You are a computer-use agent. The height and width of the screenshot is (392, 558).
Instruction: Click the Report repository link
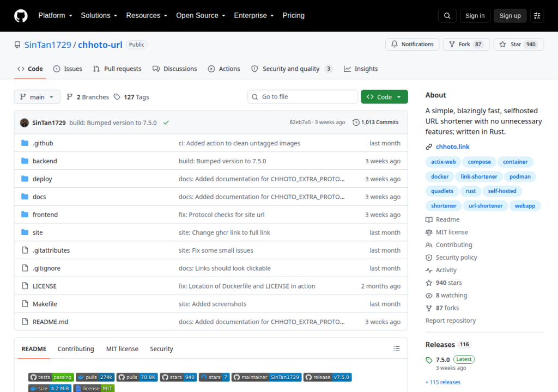[x=451, y=321]
